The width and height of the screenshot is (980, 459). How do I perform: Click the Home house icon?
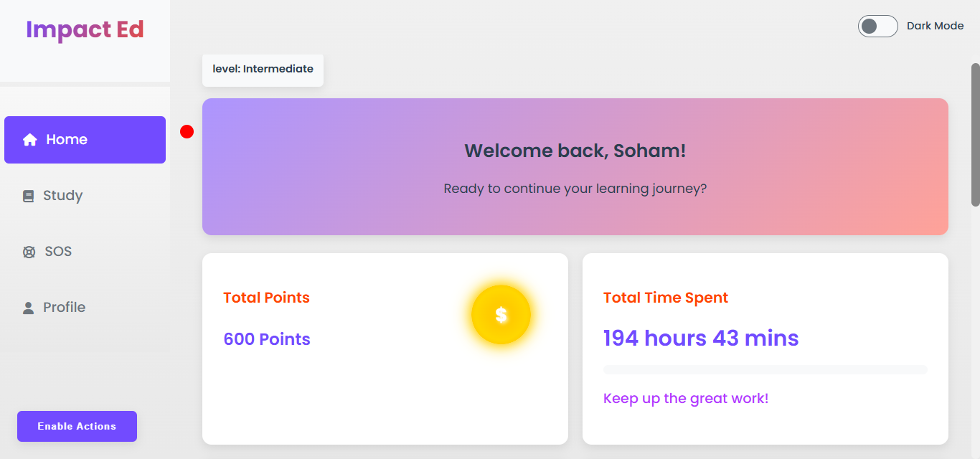tap(29, 140)
